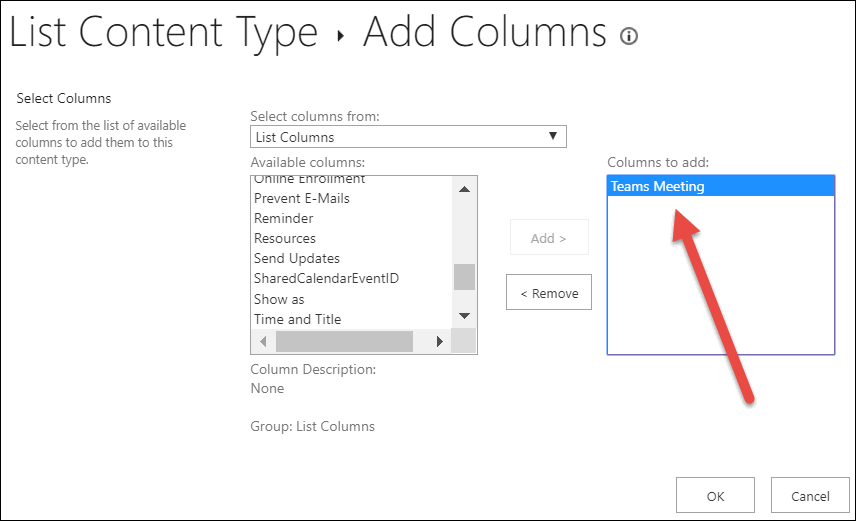Select Prevent E-Mails in available columns
This screenshot has width=856, height=521.
[x=301, y=198]
